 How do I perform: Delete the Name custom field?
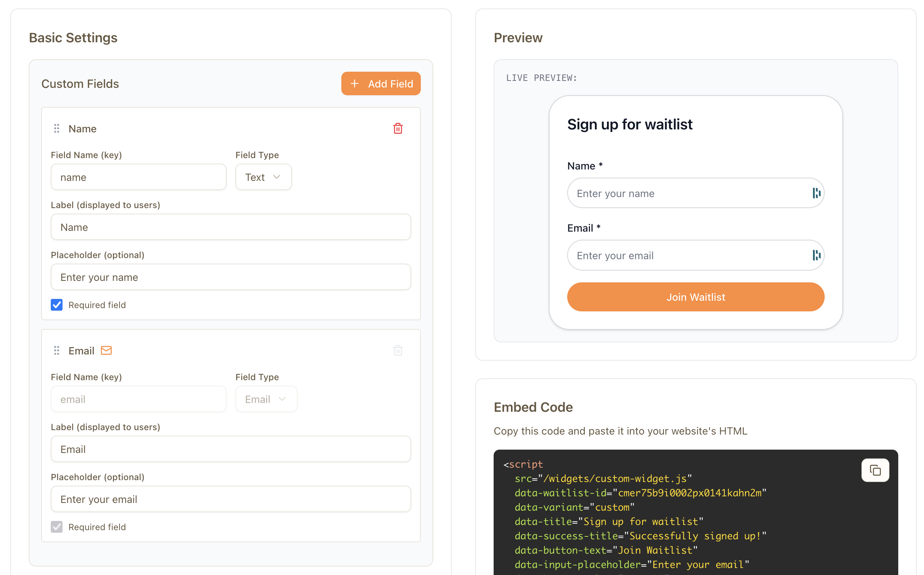[398, 129]
